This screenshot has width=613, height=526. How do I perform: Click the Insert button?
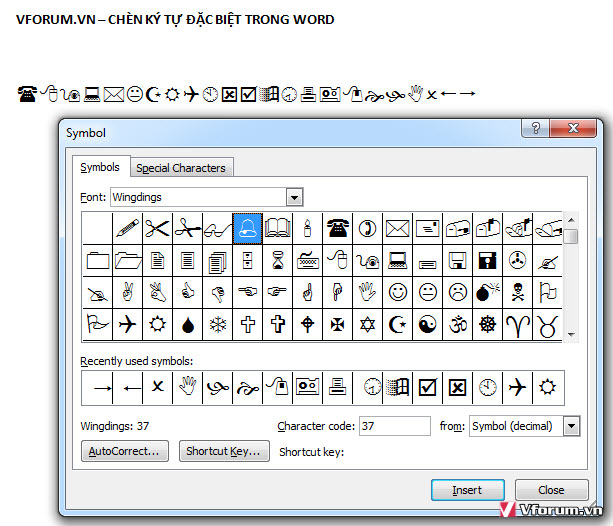[x=468, y=490]
